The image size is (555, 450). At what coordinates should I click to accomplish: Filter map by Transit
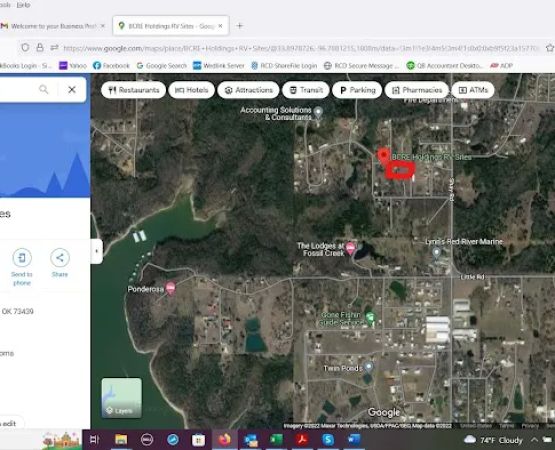pyautogui.click(x=306, y=90)
